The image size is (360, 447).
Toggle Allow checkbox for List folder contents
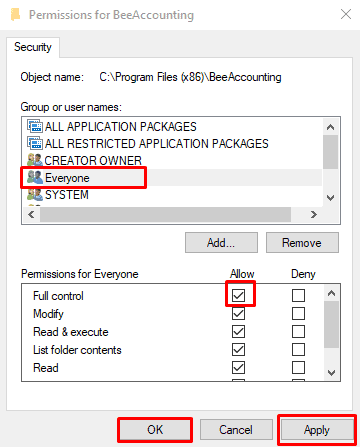pos(238,349)
